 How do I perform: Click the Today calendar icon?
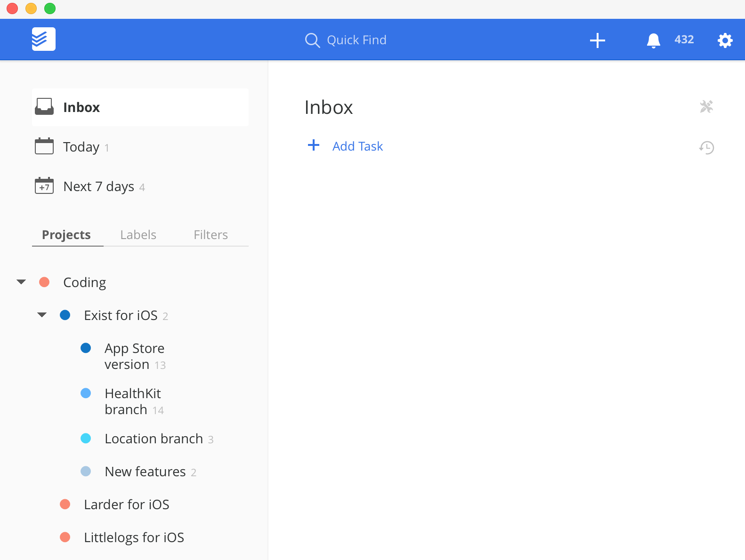point(44,146)
